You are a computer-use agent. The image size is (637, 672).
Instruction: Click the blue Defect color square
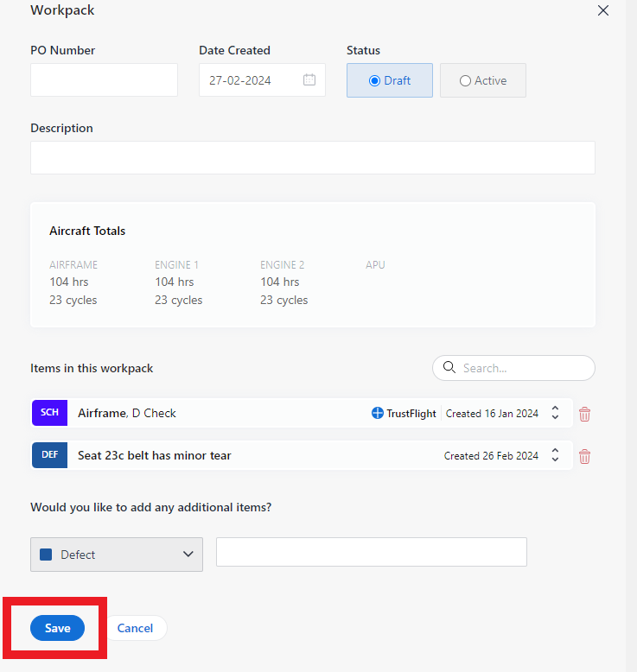pyautogui.click(x=46, y=555)
